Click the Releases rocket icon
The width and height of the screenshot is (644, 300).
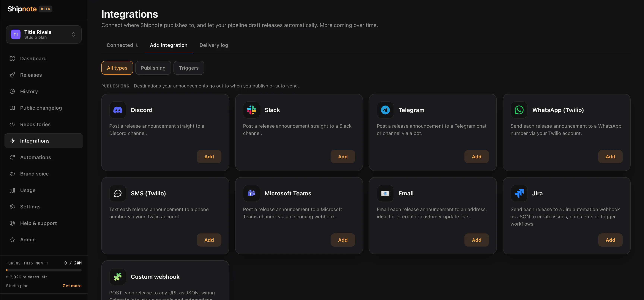12,75
